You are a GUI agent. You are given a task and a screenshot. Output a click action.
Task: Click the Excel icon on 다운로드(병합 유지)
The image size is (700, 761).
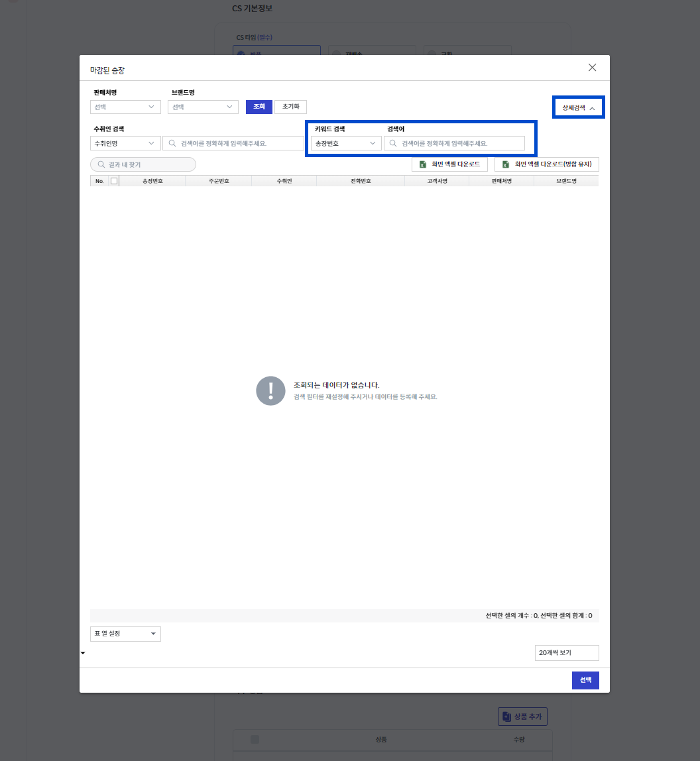[506, 164]
